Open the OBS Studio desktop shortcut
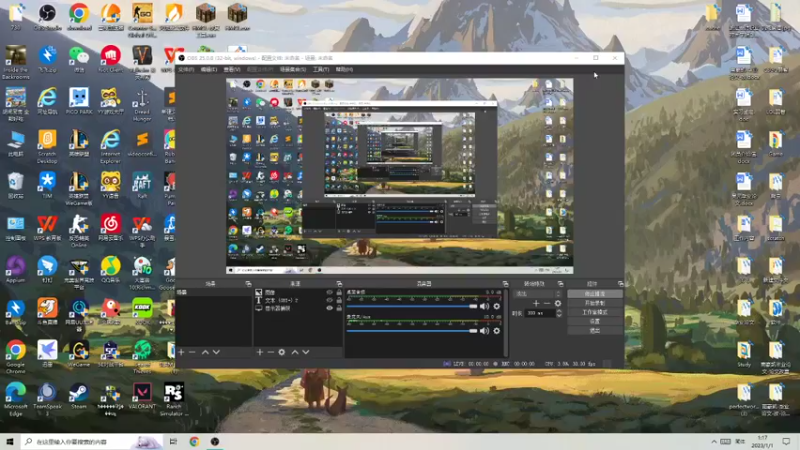The height and width of the screenshot is (450, 800). click(47, 16)
